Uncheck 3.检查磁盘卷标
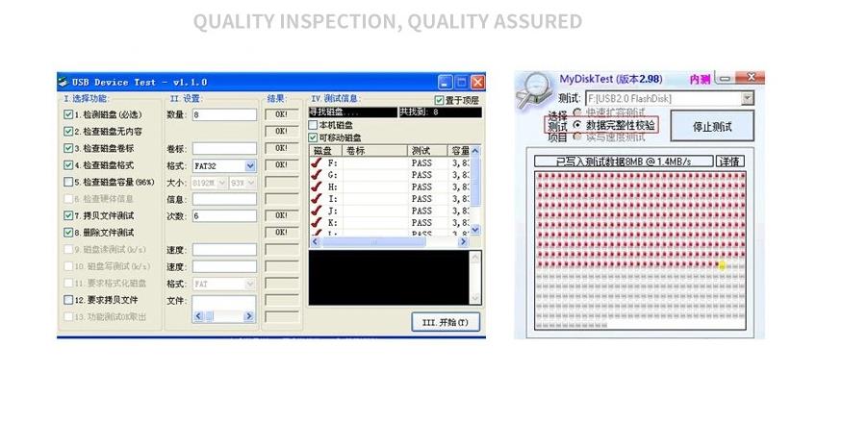The height and width of the screenshot is (423, 868). click(68, 148)
